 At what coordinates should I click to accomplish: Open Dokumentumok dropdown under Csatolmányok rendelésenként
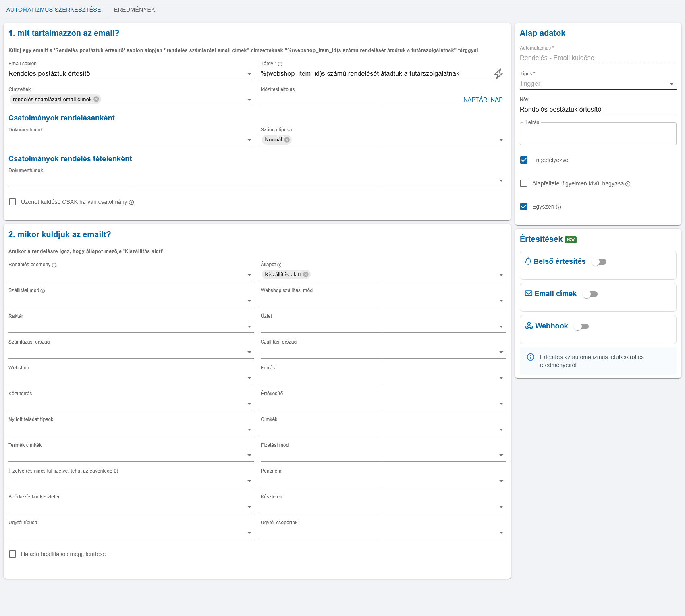[131, 140]
